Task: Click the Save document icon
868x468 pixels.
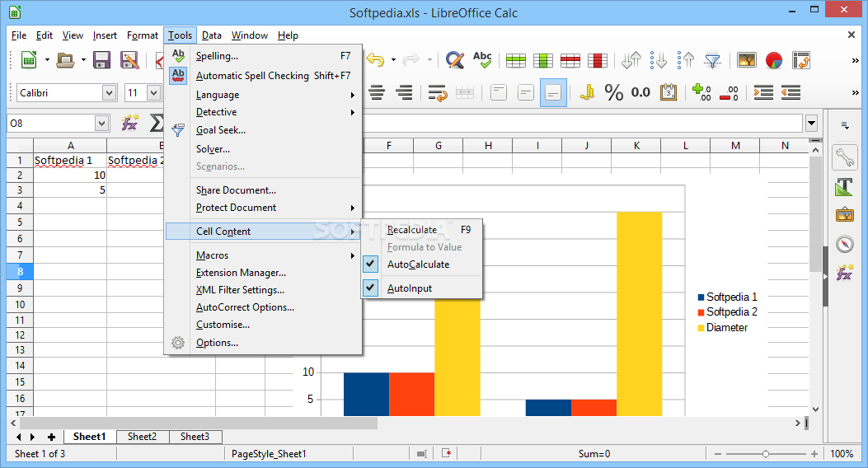Action: [x=102, y=60]
